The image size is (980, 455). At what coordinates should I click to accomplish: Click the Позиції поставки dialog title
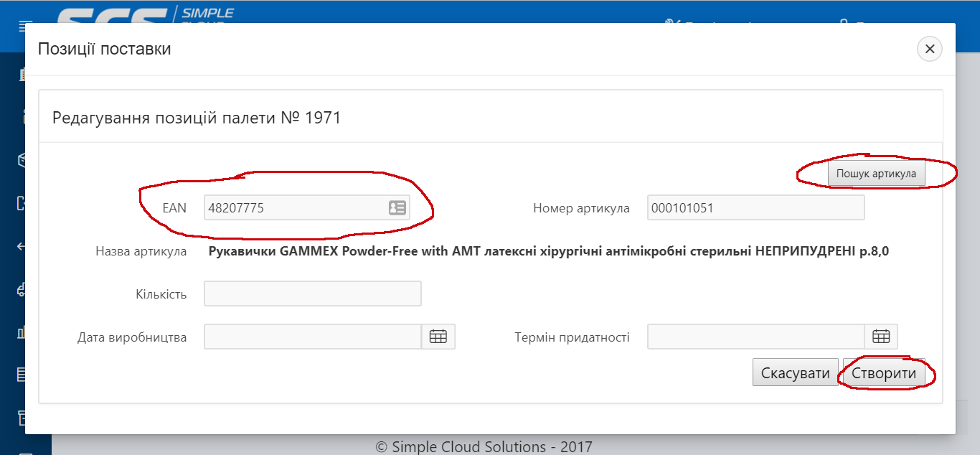pyautogui.click(x=105, y=49)
